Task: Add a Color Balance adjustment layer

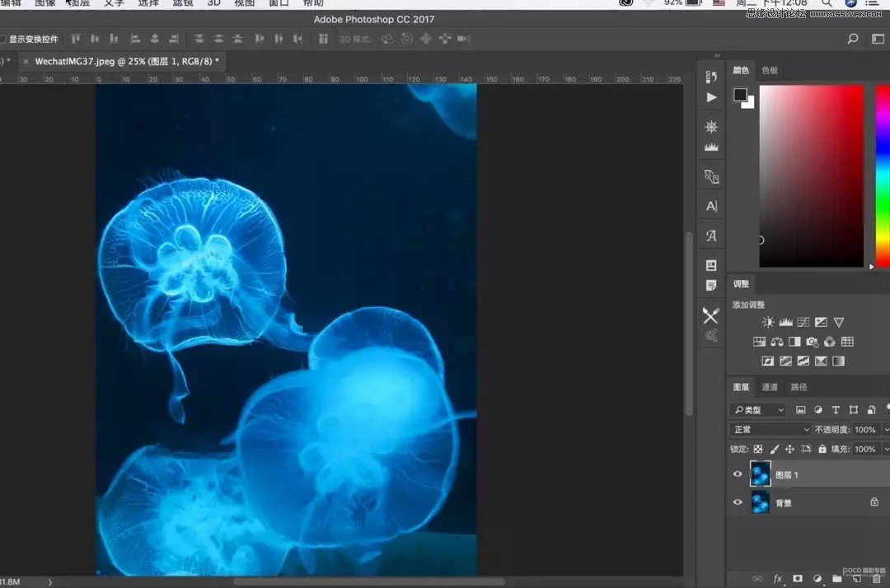Action: coord(777,341)
